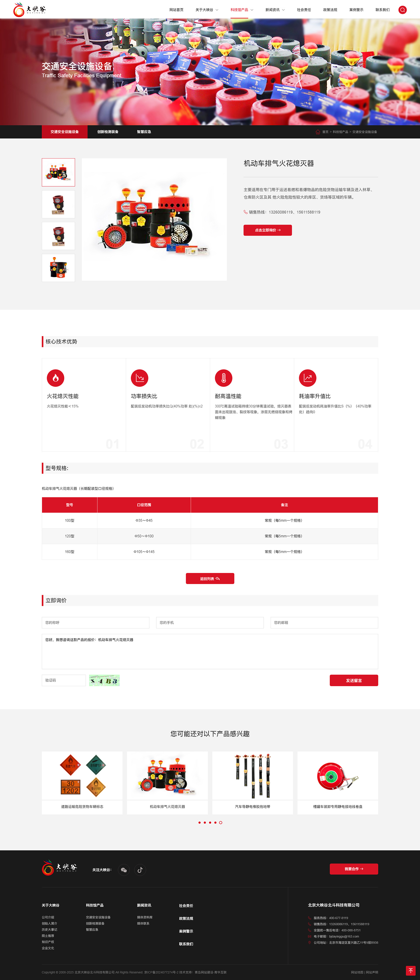Expand the 关于大映谷 dropdown menu
Screen dimensions: 420x980
click(x=207, y=10)
